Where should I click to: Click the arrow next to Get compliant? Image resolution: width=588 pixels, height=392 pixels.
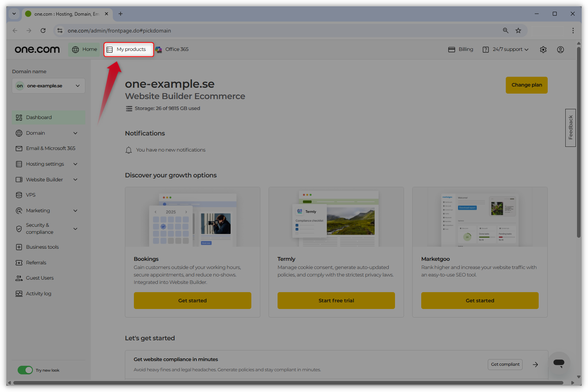coord(535,365)
